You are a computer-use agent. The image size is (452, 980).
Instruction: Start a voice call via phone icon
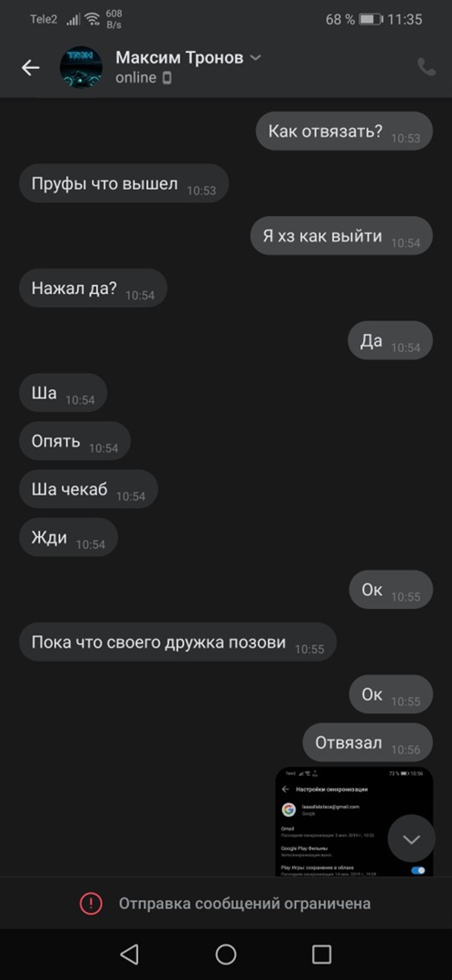coord(427,67)
